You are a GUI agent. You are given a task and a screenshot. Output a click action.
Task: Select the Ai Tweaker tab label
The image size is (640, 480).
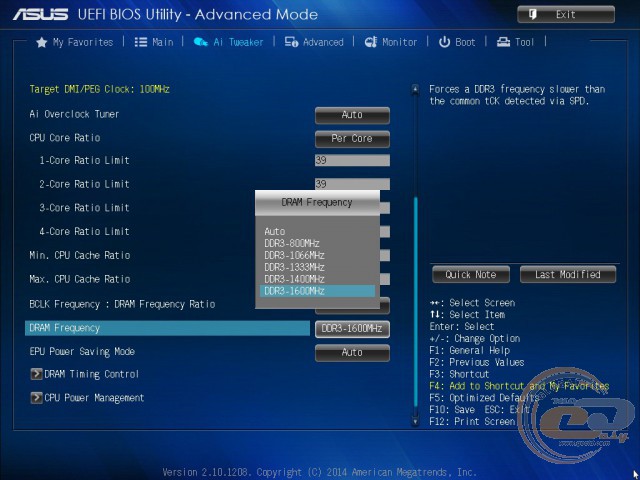click(x=238, y=42)
